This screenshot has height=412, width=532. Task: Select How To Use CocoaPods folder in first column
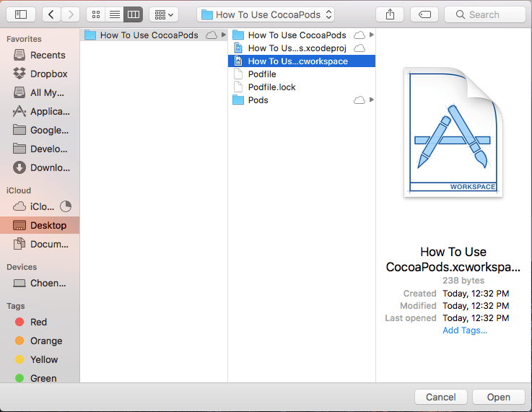tap(154, 35)
